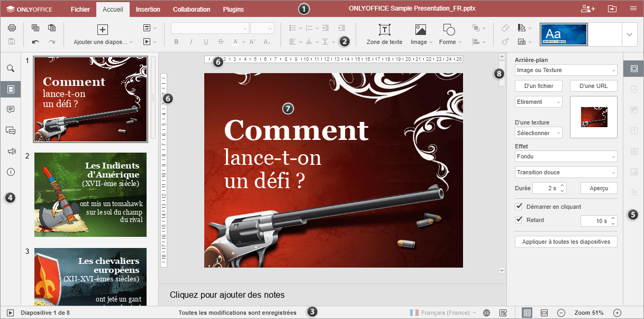Click the Zone de texte icon
Screen dimensions: 644x319
point(384,30)
